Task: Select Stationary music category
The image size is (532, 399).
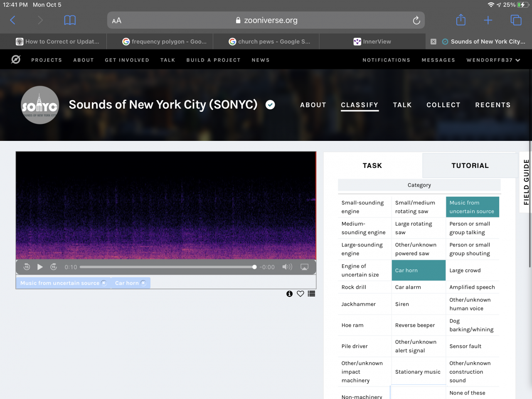Action: [x=419, y=372]
